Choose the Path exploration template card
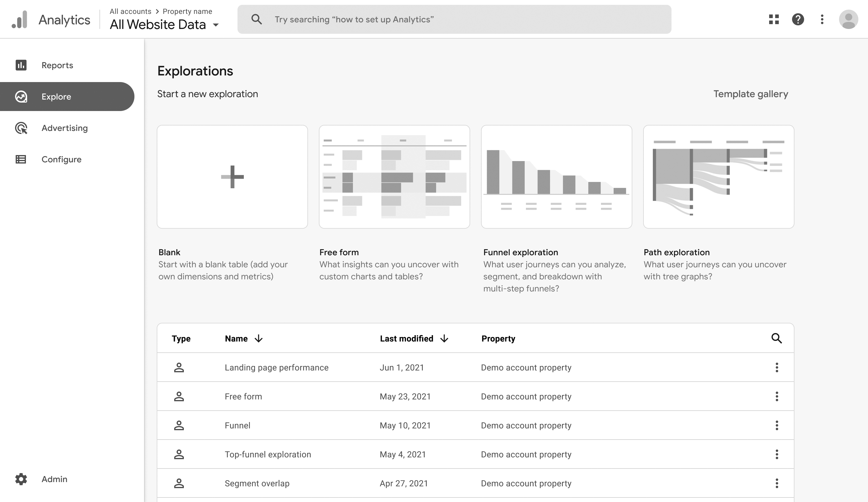Viewport: 868px width, 502px height. pyautogui.click(x=719, y=176)
